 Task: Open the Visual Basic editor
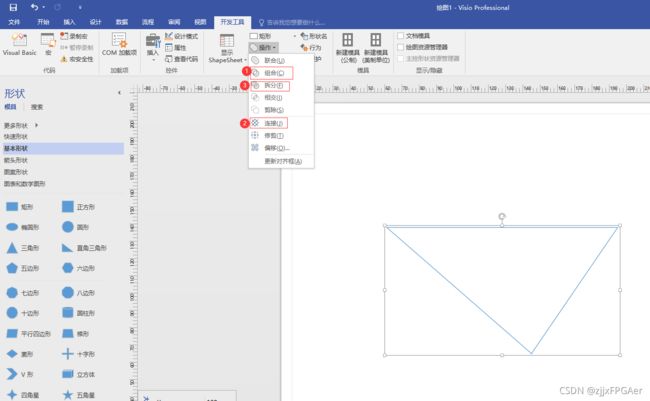(19, 44)
